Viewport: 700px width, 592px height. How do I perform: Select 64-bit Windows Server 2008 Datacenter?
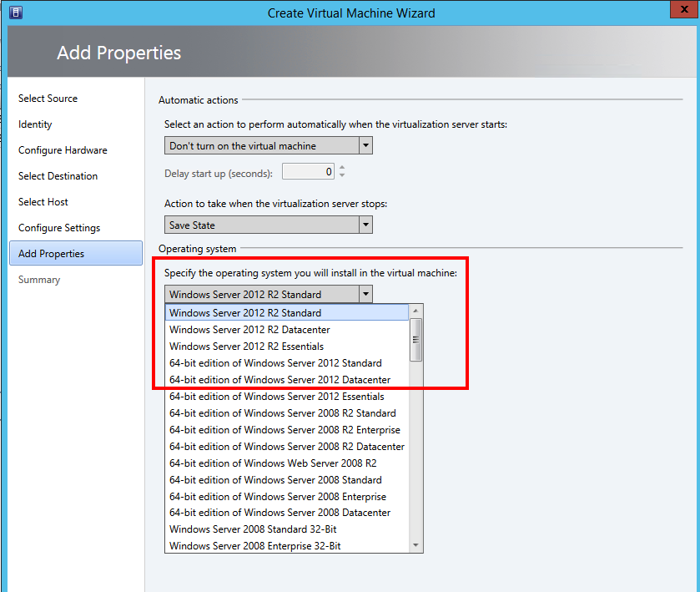tap(287, 513)
